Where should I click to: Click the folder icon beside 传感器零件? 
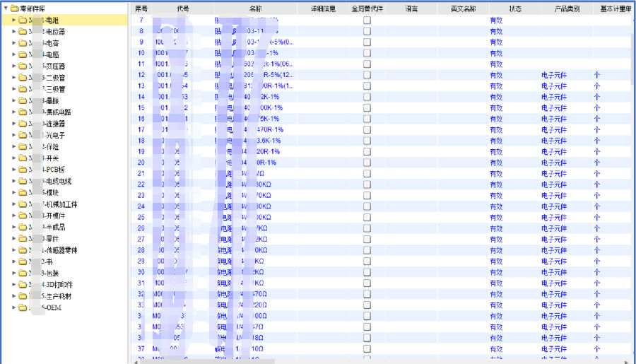pos(23,250)
